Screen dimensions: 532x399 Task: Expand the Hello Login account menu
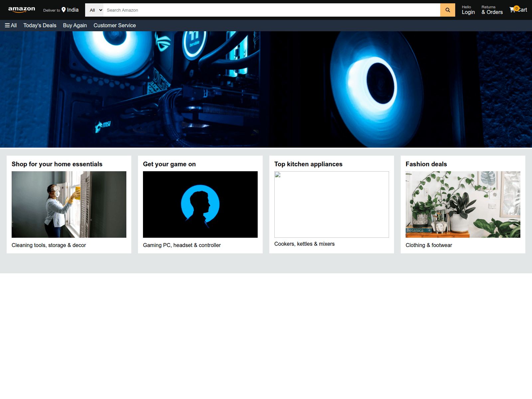click(x=468, y=10)
